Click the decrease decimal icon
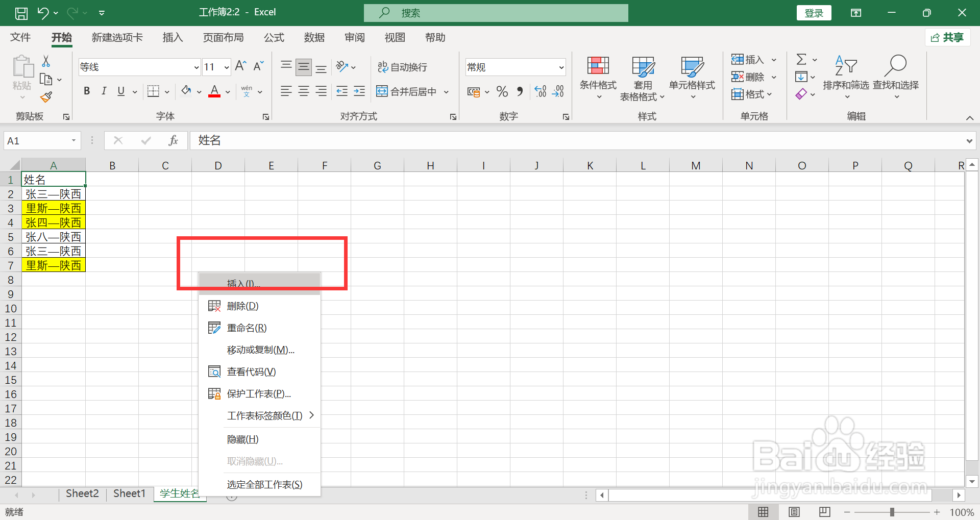This screenshot has height=520, width=980. [x=558, y=91]
